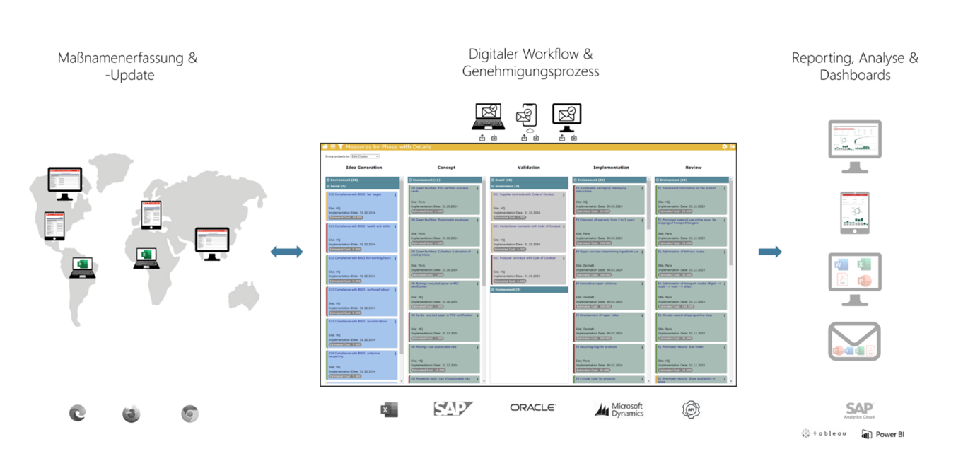Expand Governance (3) group in Validation

tap(493, 186)
